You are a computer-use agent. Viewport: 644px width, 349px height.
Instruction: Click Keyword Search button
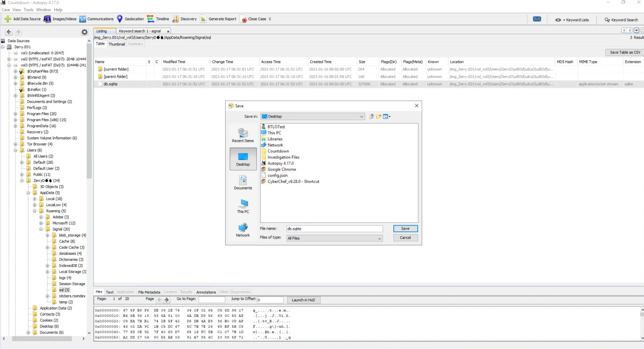[x=621, y=20]
